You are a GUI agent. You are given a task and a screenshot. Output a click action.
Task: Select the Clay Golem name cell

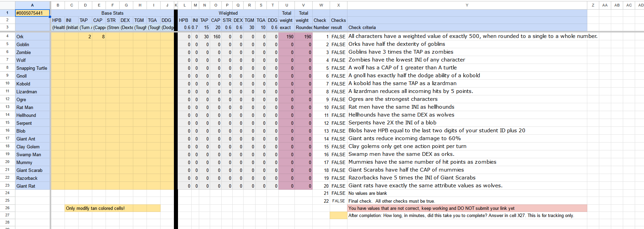[32, 147]
